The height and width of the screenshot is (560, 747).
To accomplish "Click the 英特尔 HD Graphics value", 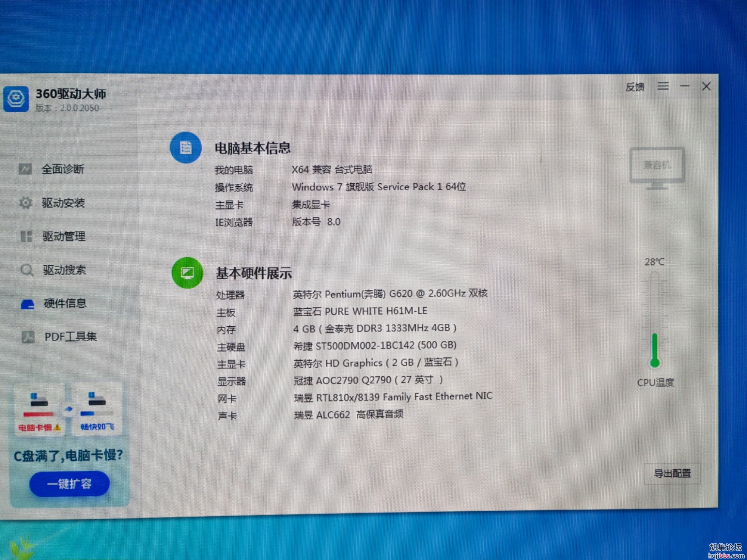I will pyautogui.click(x=376, y=363).
